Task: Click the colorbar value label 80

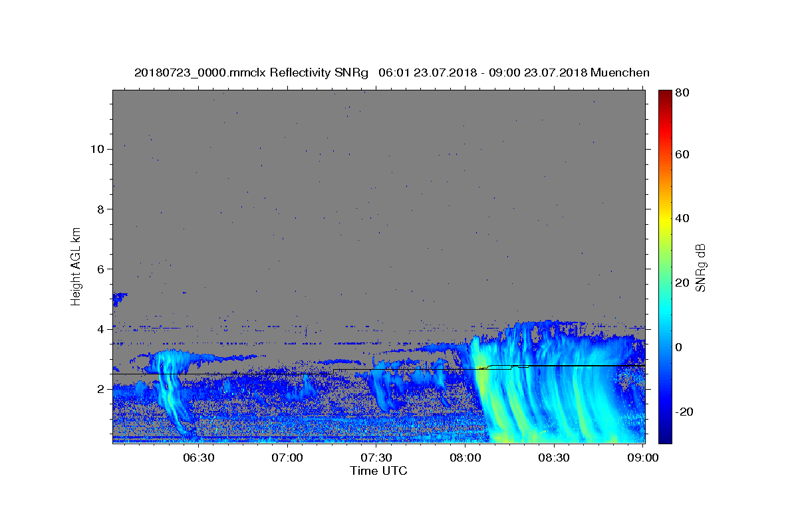Action: 683,92
